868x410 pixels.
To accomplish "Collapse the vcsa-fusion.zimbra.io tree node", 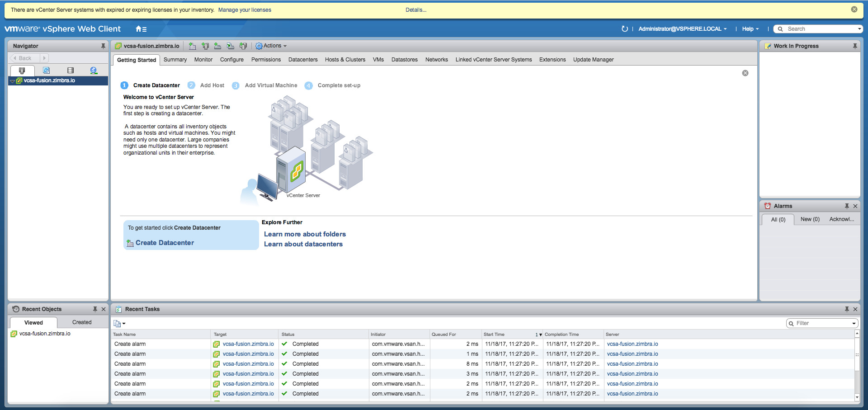I will tap(12, 81).
